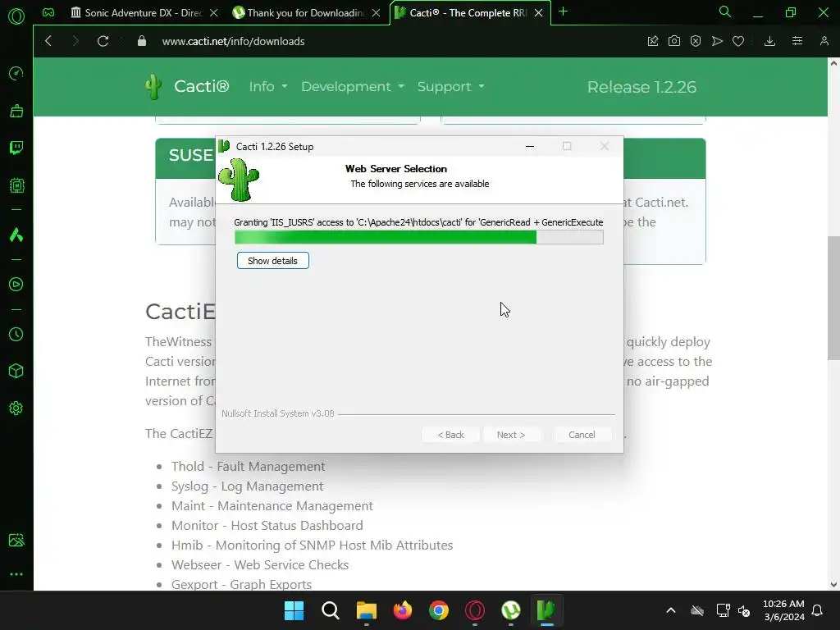Click Cancel in Cacti Setup

[x=582, y=435]
